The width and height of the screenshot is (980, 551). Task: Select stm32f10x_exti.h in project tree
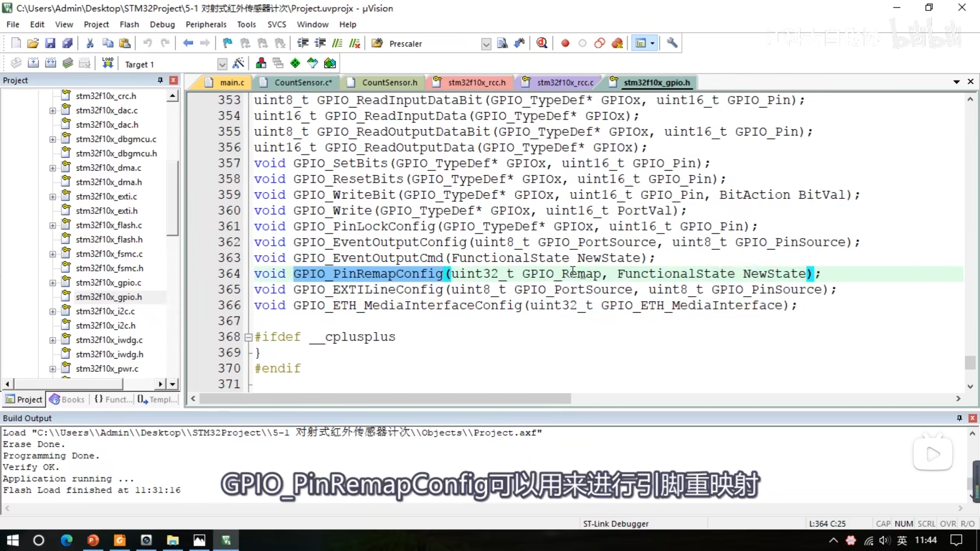106,211
